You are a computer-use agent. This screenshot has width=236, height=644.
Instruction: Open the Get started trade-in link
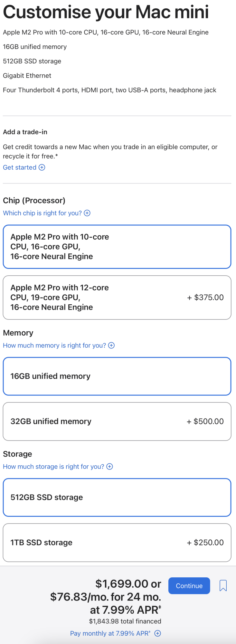pos(20,167)
